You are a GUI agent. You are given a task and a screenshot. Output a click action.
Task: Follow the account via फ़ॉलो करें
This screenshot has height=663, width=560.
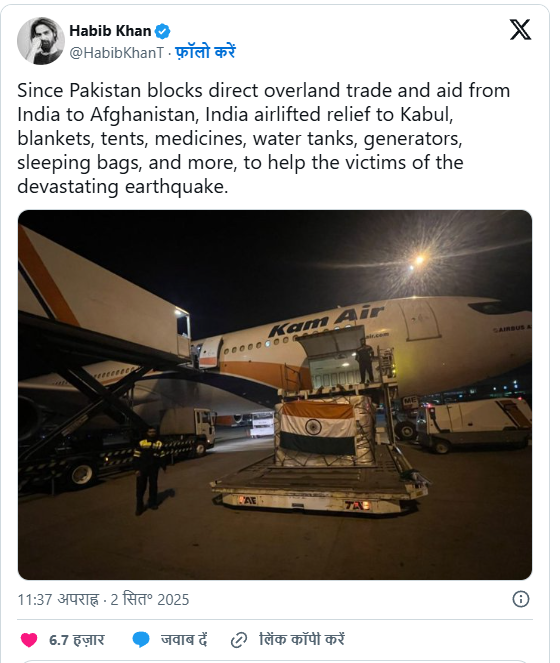click(x=205, y=52)
